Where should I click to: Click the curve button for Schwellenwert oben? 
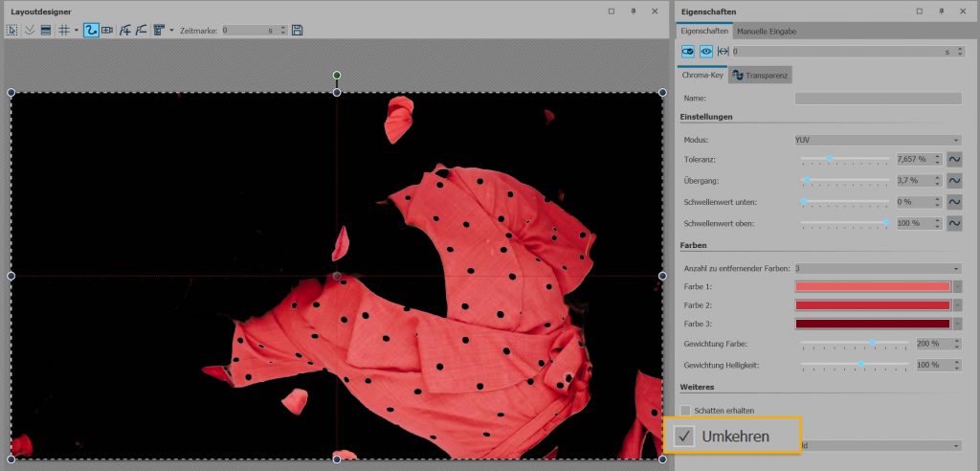(954, 223)
